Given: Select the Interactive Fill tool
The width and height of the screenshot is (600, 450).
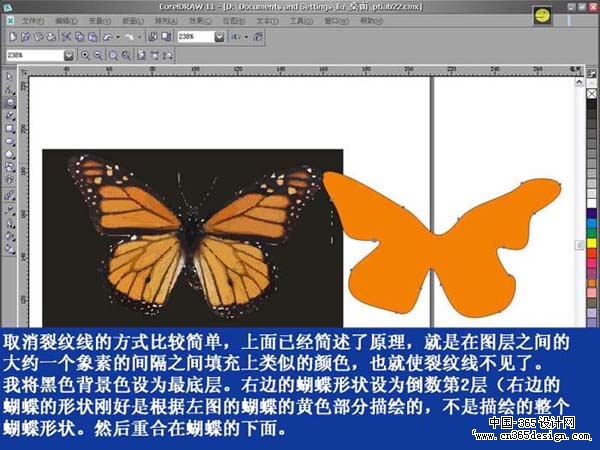Looking at the screenshot, I should (x=9, y=249).
